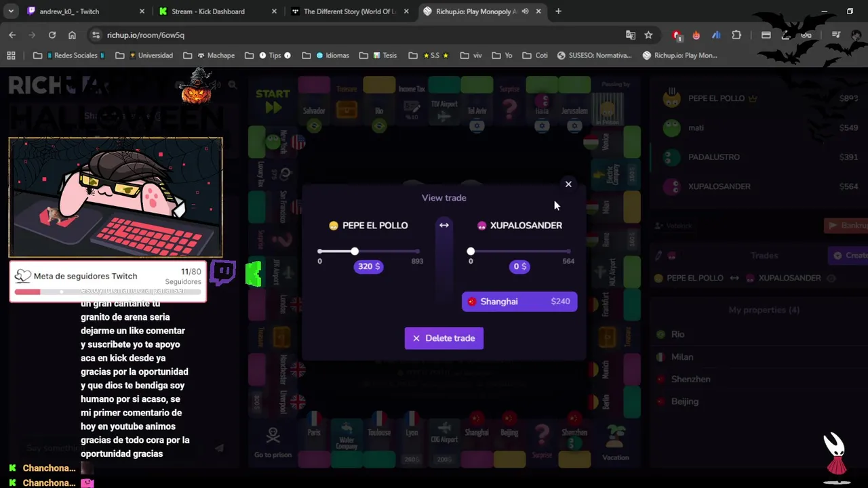Open a new browser tab
This screenshot has height=488, width=868.
(558, 12)
